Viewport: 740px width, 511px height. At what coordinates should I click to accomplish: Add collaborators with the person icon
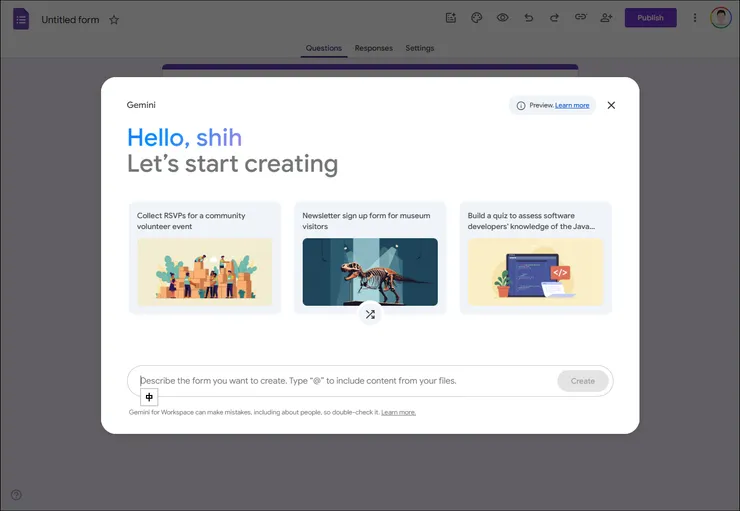tap(606, 18)
